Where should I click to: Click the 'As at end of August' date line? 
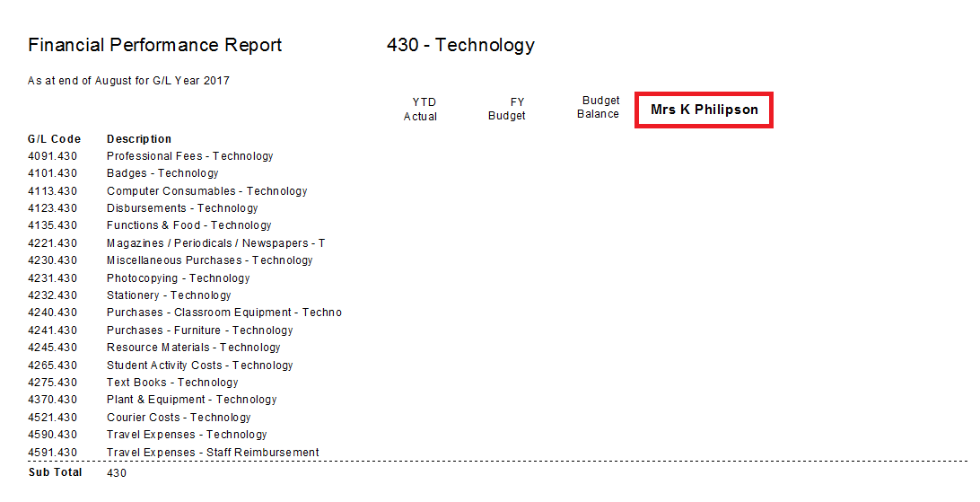coord(128,81)
